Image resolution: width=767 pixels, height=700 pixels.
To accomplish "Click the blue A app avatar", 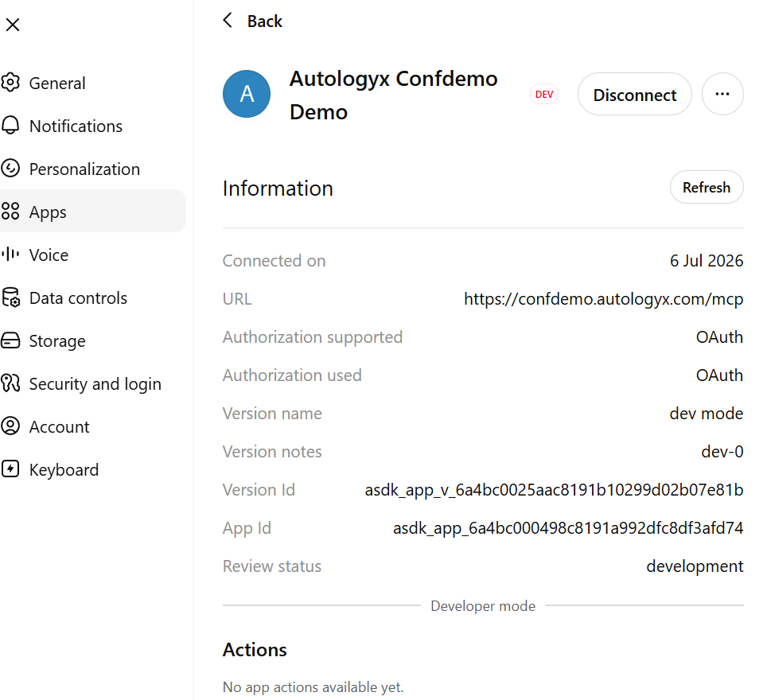I will click(247, 94).
